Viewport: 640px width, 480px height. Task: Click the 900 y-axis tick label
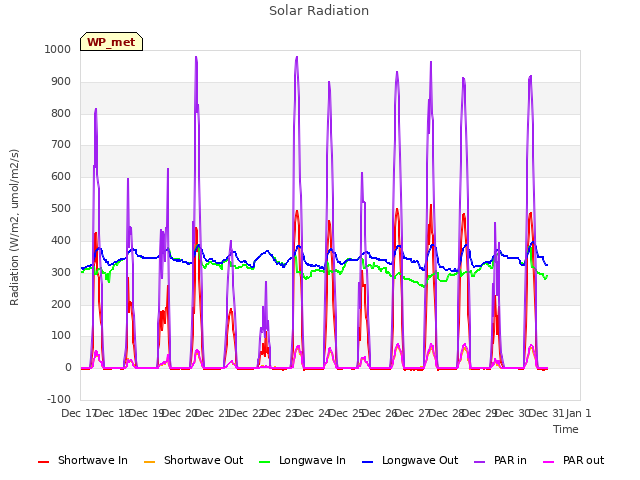tap(61, 82)
